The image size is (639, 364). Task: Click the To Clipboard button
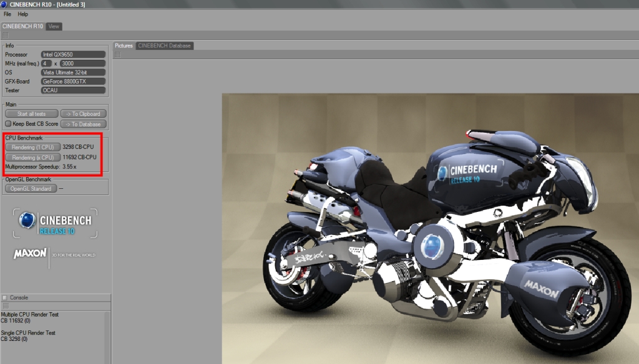pos(83,114)
